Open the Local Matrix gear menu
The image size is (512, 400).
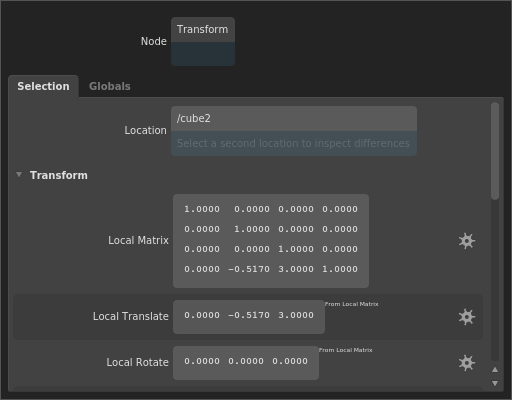tap(466, 241)
